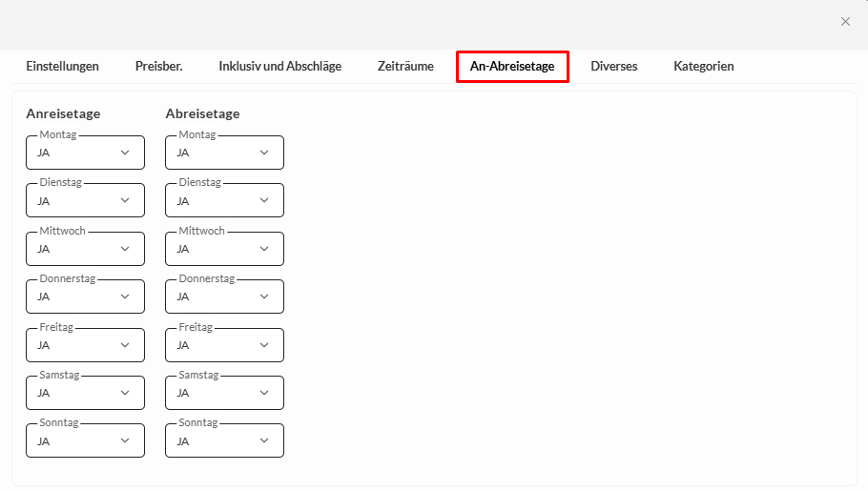The image size is (868, 491).
Task: Expand the Abreisetage Donnerstag dropdown
Action: 225,297
